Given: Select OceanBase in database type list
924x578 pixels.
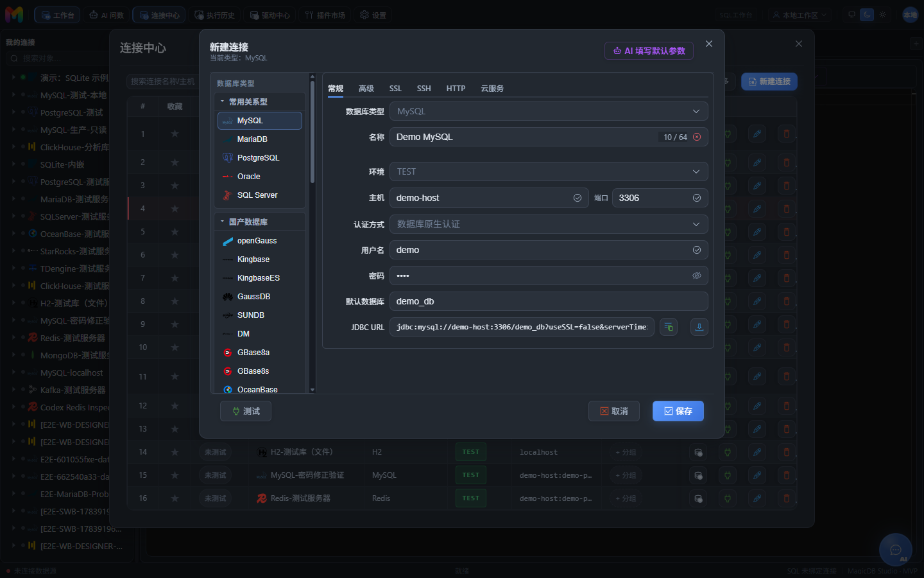Looking at the screenshot, I should coord(260,389).
